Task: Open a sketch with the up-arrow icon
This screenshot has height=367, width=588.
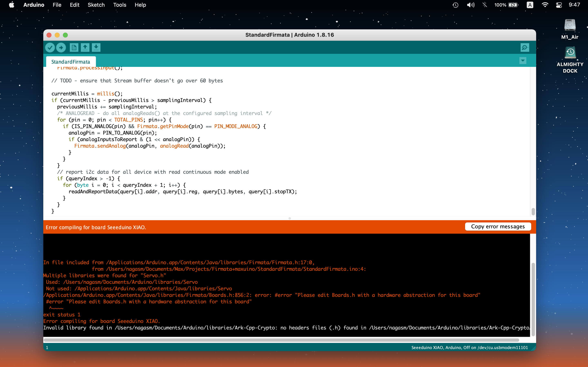Action: tap(85, 47)
